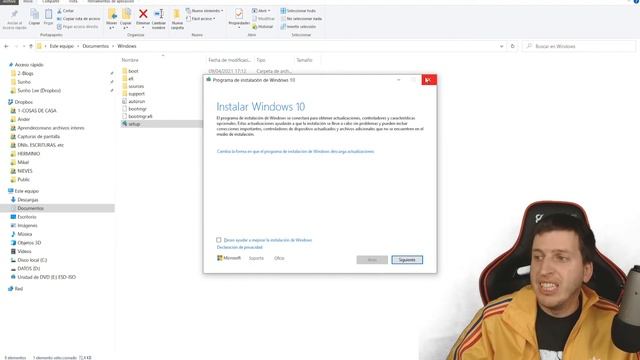Click Invertir selección
The width and height of the screenshot is (640, 360).
(298, 27)
